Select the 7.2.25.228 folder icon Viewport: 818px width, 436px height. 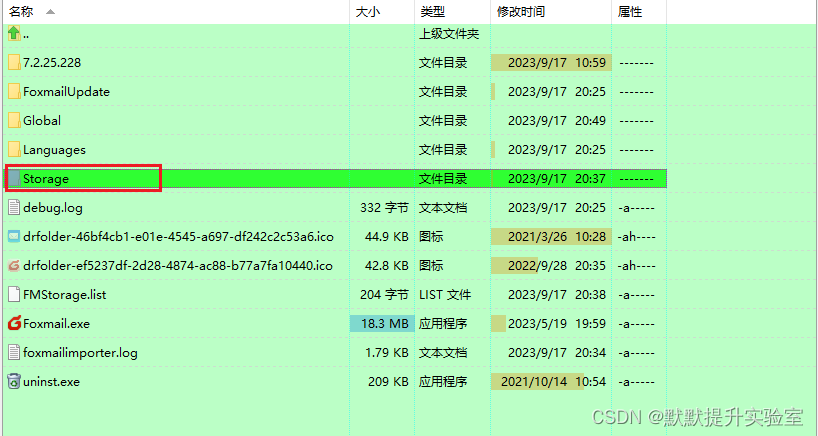(x=14, y=63)
